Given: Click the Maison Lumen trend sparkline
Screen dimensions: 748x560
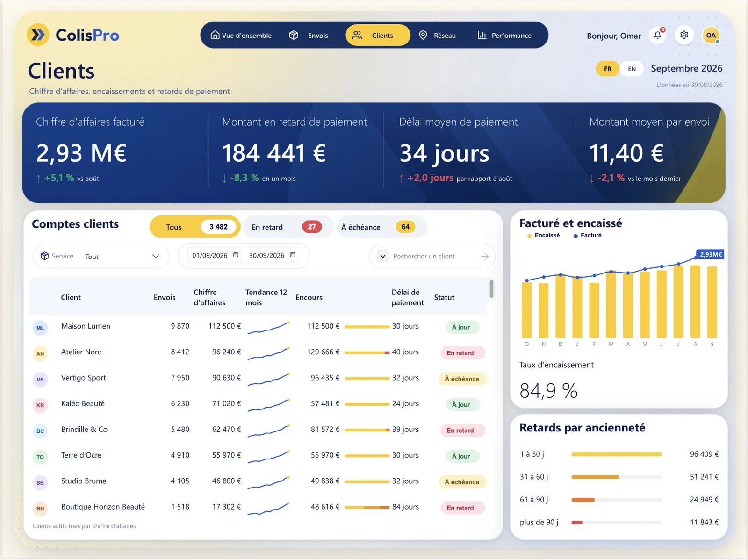Looking at the screenshot, I should pos(268,328).
